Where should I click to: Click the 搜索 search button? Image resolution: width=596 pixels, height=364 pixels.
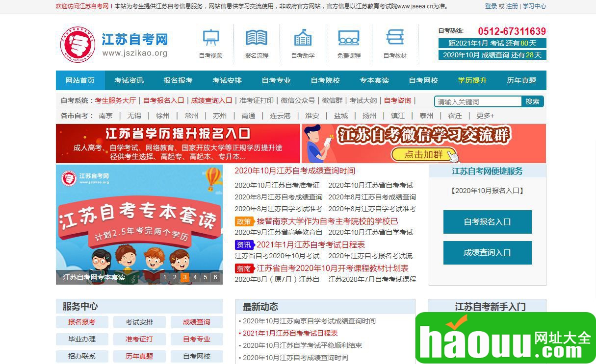[533, 101]
